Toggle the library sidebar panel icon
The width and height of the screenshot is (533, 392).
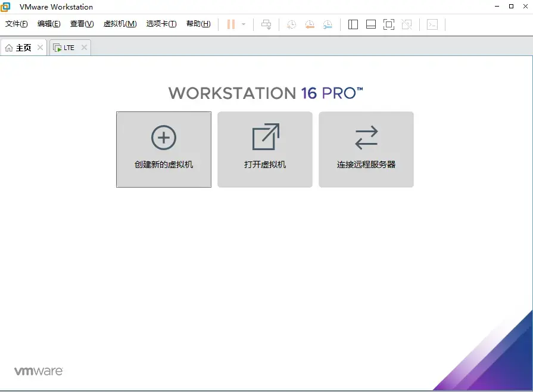point(353,24)
